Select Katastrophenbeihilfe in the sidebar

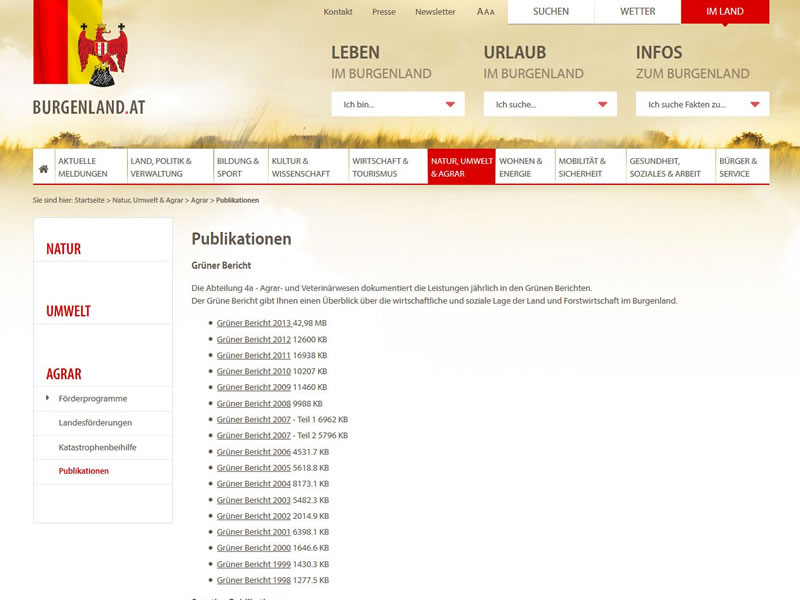pyautogui.click(x=97, y=447)
